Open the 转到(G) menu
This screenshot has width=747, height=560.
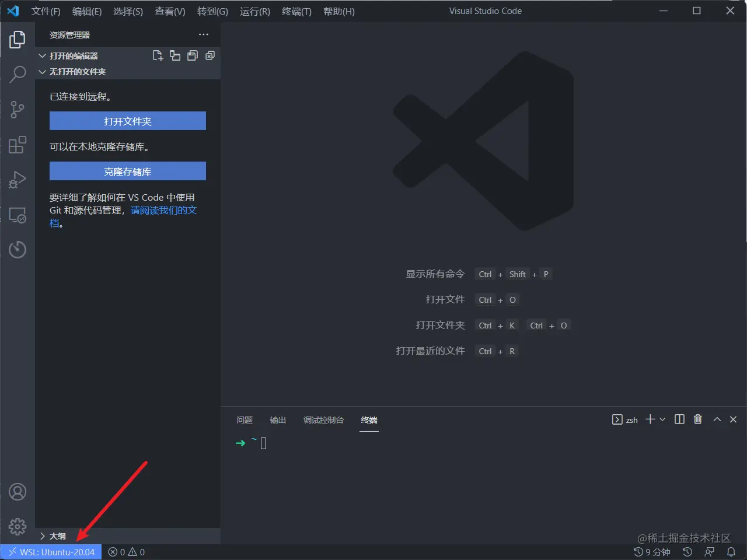pos(212,12)
